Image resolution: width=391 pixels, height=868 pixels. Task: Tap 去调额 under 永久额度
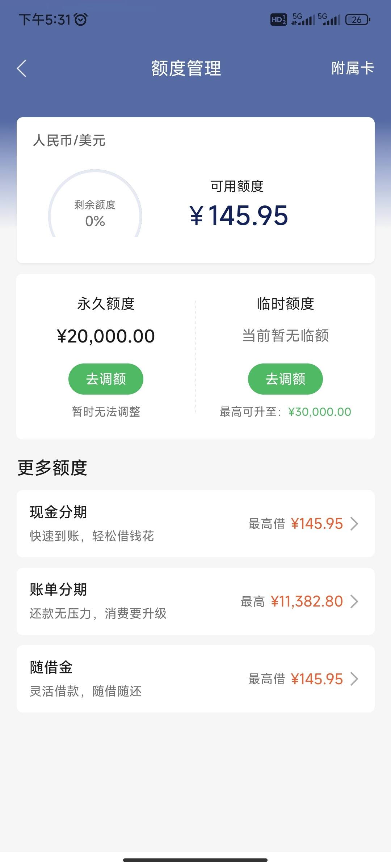point(106,379)
